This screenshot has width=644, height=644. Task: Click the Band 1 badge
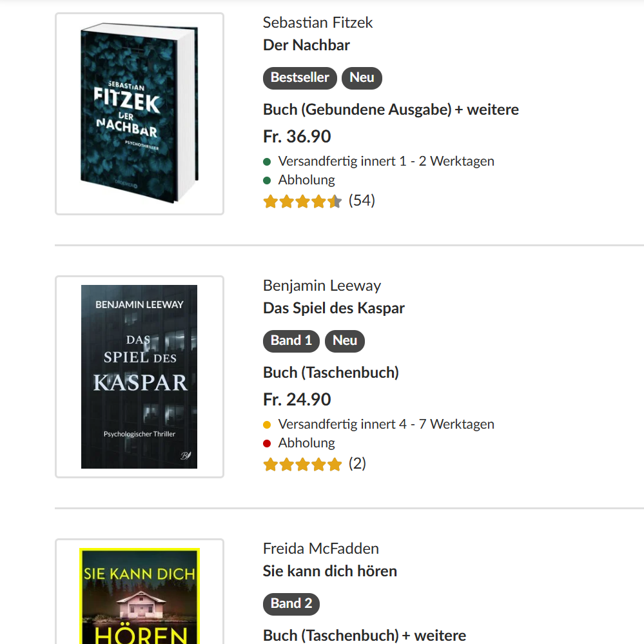click(291, 341)
